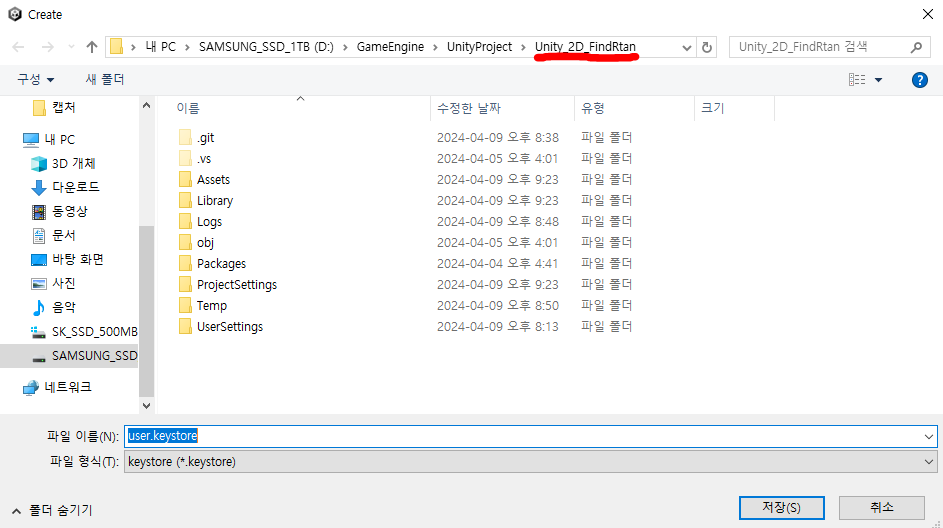Viewport: 943px width, 528px height.
Task: Select SK_SSD_500MB drive in sidebar
Action: [94, 331]
